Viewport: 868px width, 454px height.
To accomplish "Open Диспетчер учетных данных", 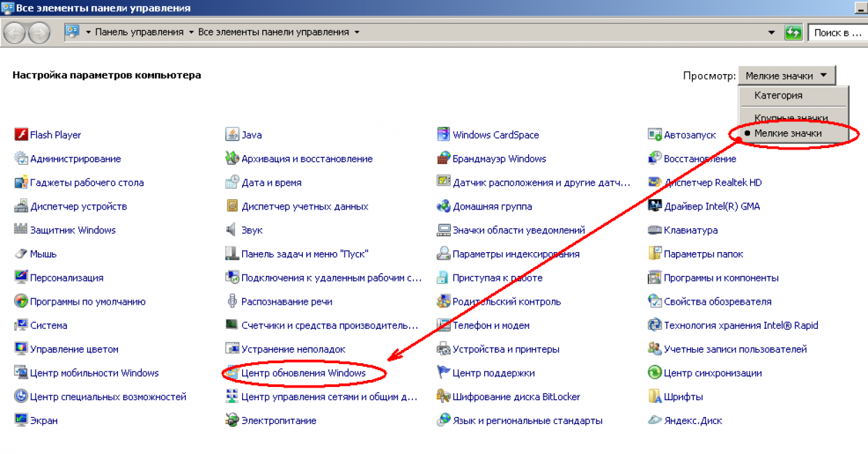I will click(305, 206).
